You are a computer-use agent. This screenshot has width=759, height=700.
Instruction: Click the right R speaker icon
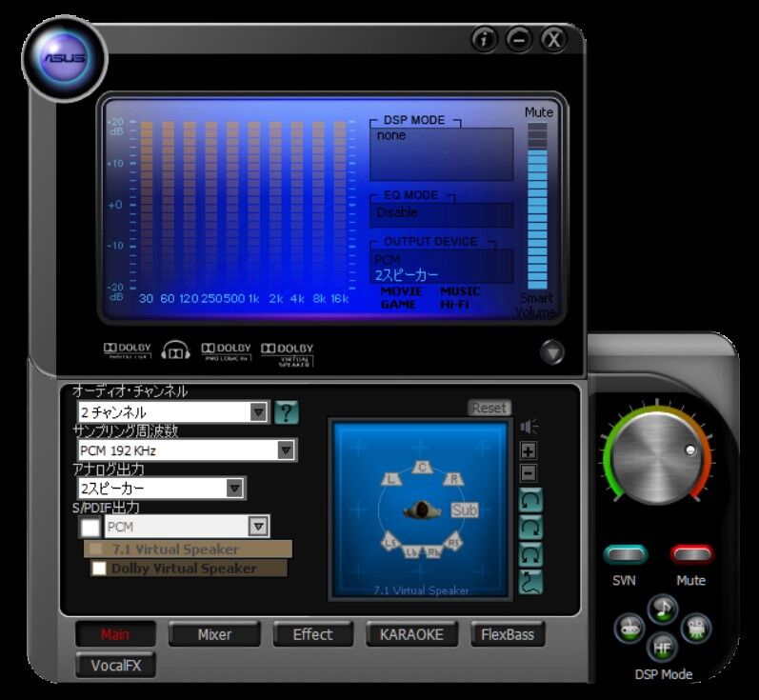click(453, 479)
